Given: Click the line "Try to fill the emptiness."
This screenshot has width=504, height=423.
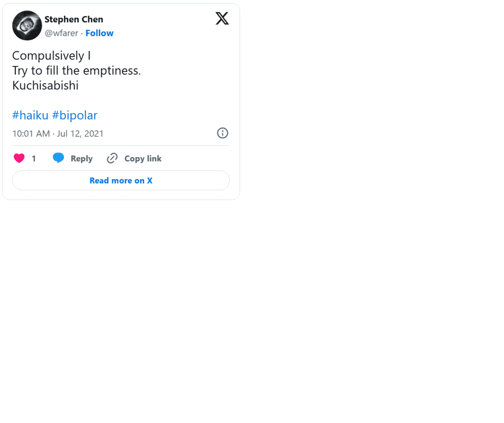Looking at the screenshot, I should click(76, 70).
